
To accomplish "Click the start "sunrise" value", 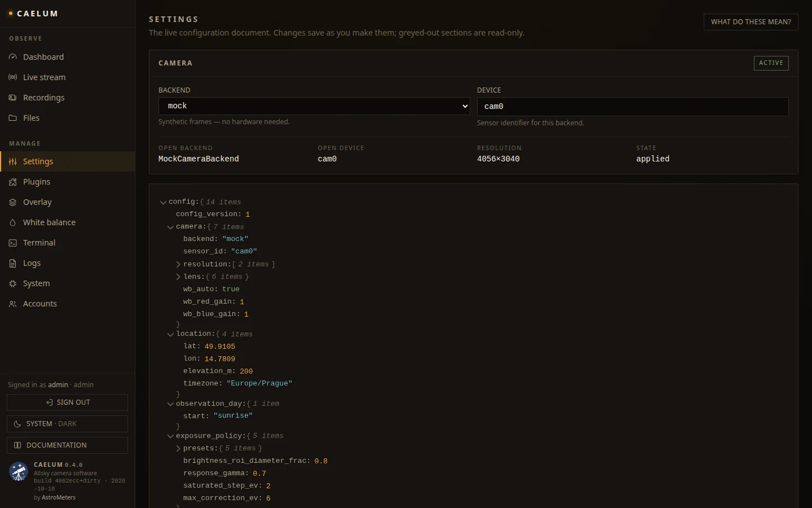I will [233, 415].
